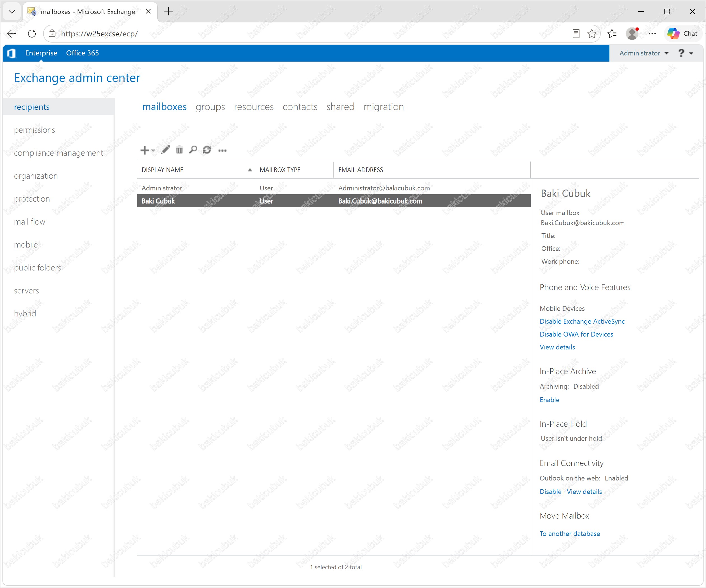Click the browser address bar URL

99,34
